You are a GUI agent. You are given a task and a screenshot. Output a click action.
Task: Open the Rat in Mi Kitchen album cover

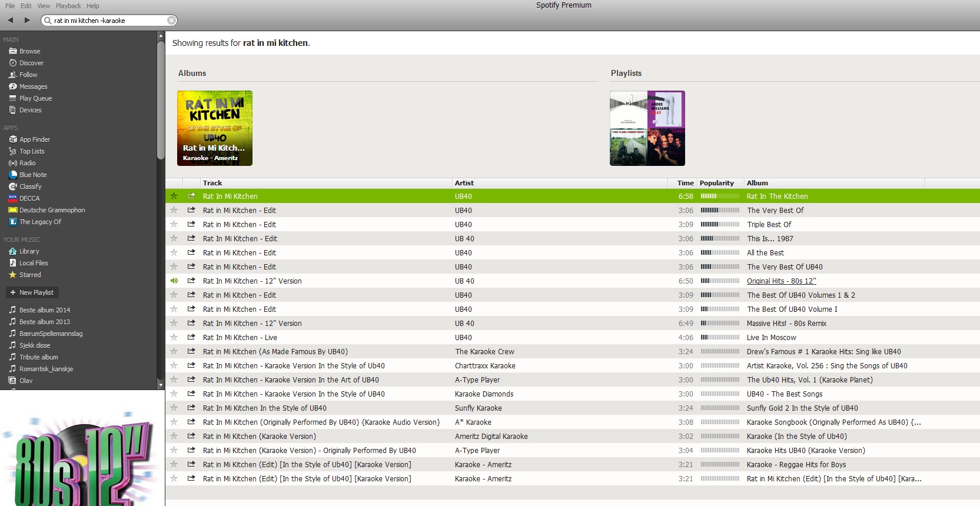pyautogui.click(x=215, y=128)
